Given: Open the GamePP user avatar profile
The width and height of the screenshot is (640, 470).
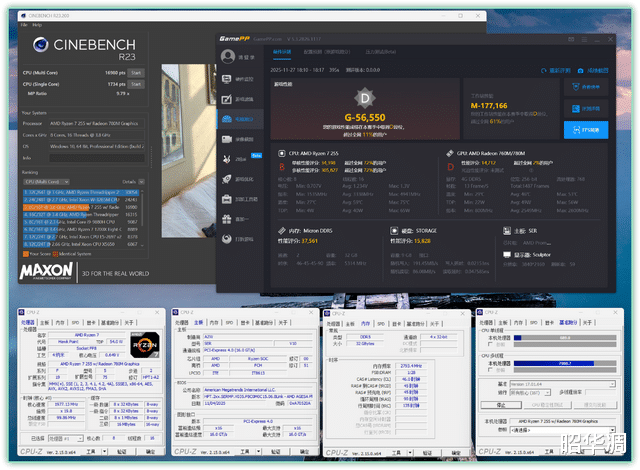Looking at the screenshot, I should (228, 56).
